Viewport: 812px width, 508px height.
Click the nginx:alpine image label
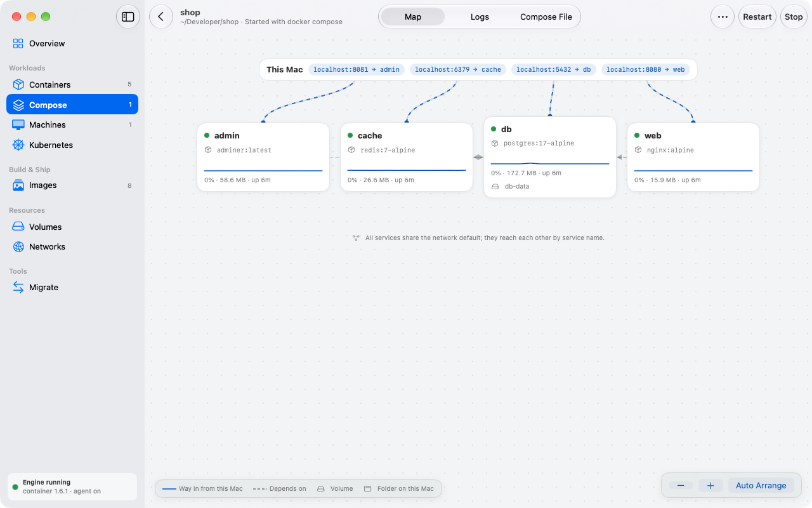(x=670, y=150)
